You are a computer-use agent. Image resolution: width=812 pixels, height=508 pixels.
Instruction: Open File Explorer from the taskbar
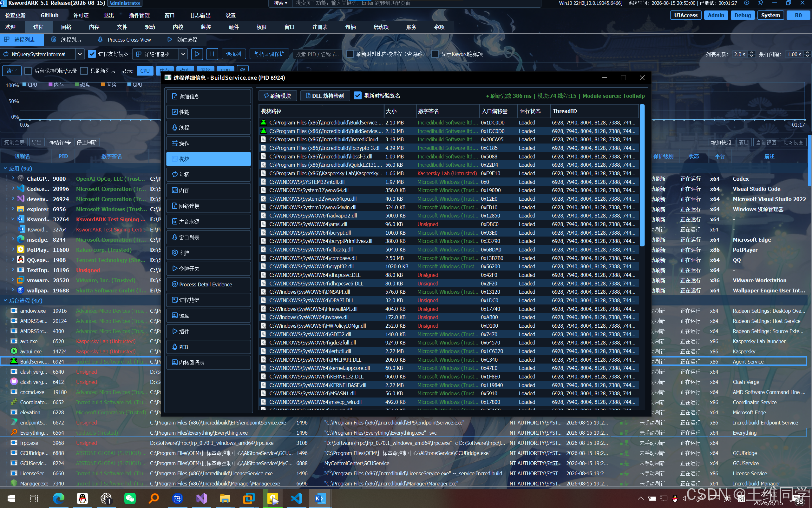[225, 498]
